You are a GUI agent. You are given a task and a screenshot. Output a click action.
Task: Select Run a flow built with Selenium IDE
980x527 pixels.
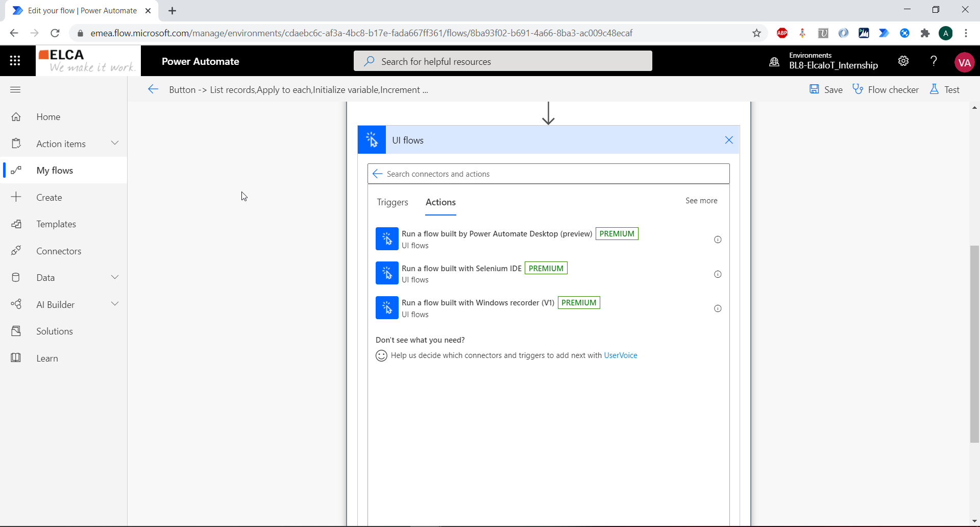(549, 274)
